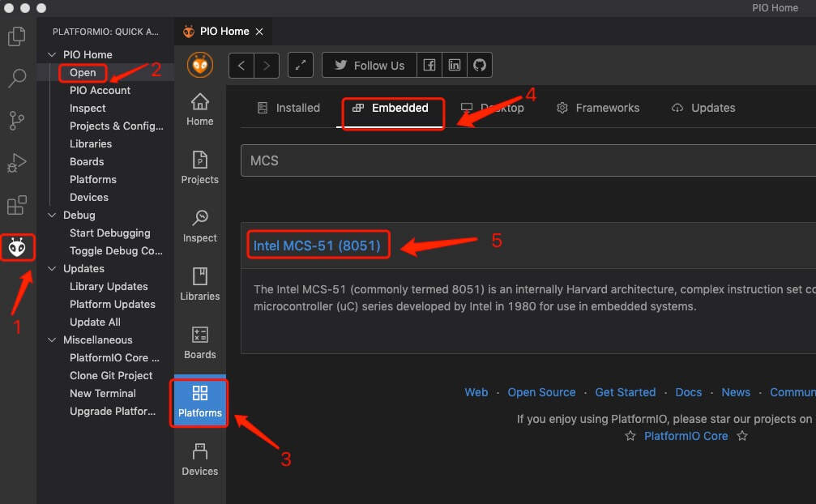
Task: Open the Intel MCS-51 (8051) platform link
Action: 317,245
